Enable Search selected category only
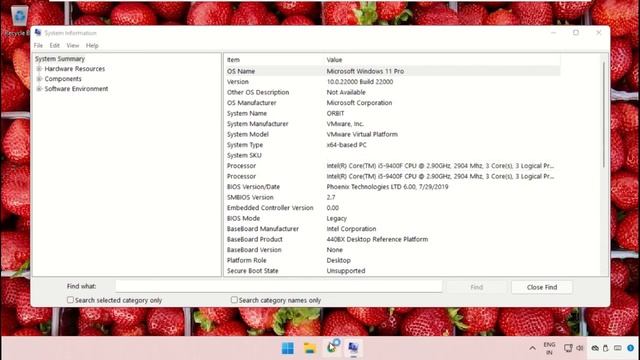Viewport: 640px width, 360px height. [70, 300]
